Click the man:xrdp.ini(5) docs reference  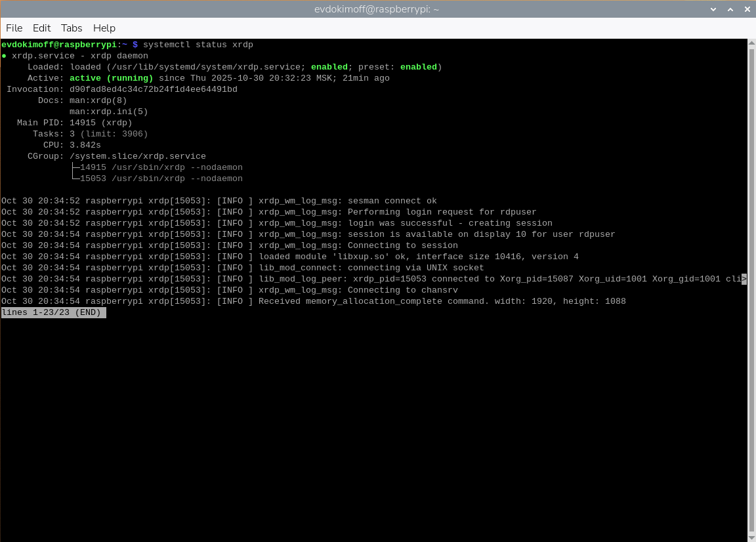pos(108,112)
